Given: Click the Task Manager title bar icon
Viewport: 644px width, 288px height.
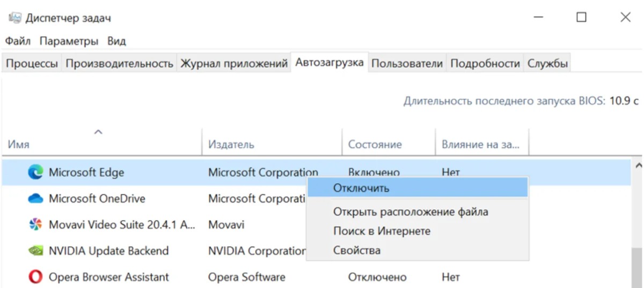Looking at the screenshot, I should 15,18.
